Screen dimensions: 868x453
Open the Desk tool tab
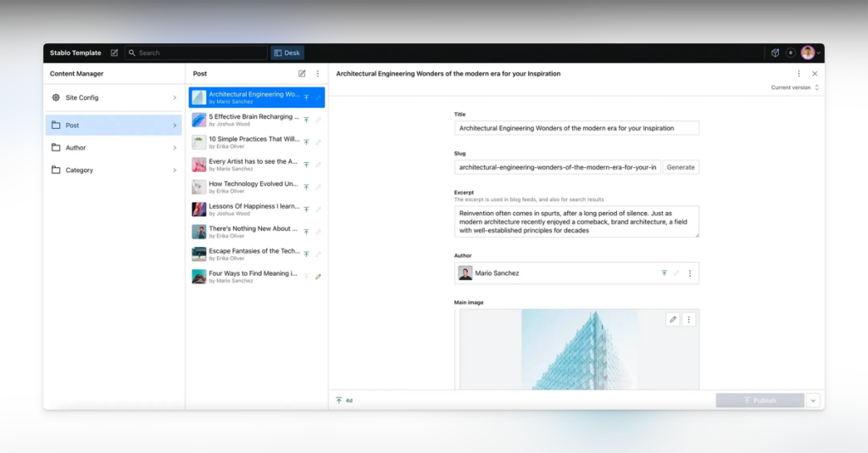287,53
